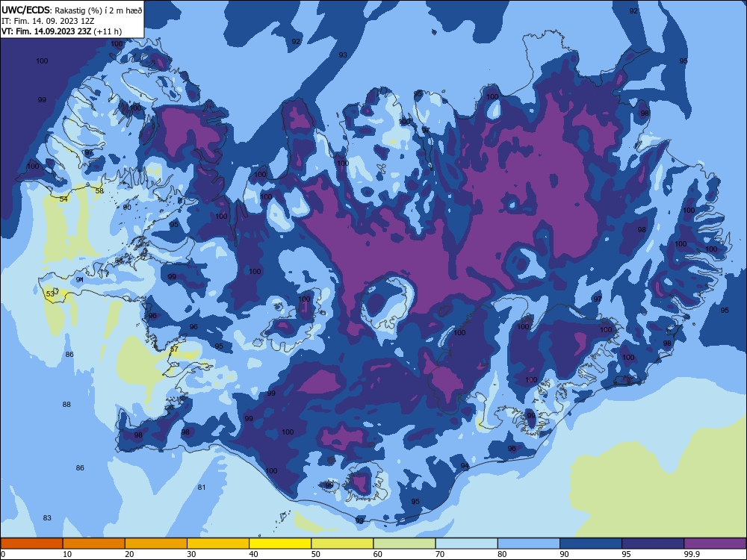Click the 0–10 dark orange legend swatch
Viewport: 747px width, 560px height.
click(x=31, y=544)
